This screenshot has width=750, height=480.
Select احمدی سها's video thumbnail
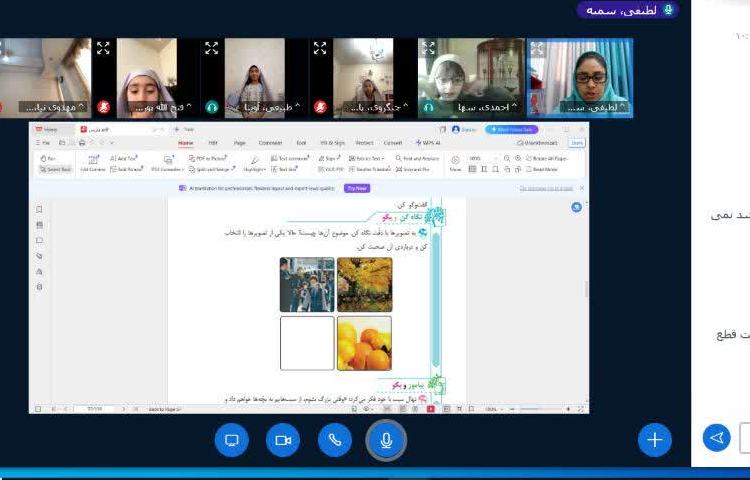(471, 78)
